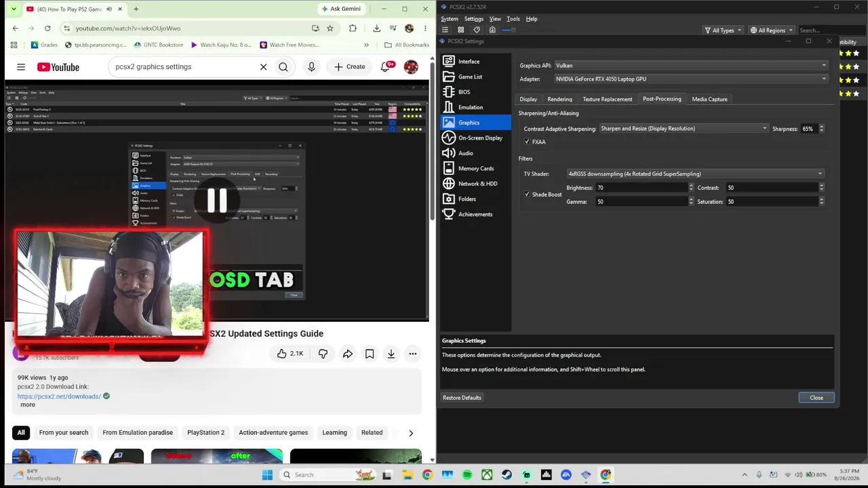Open the Emulation settings category
The width and height of the screenshot is (868, 488).
point(475,107)
